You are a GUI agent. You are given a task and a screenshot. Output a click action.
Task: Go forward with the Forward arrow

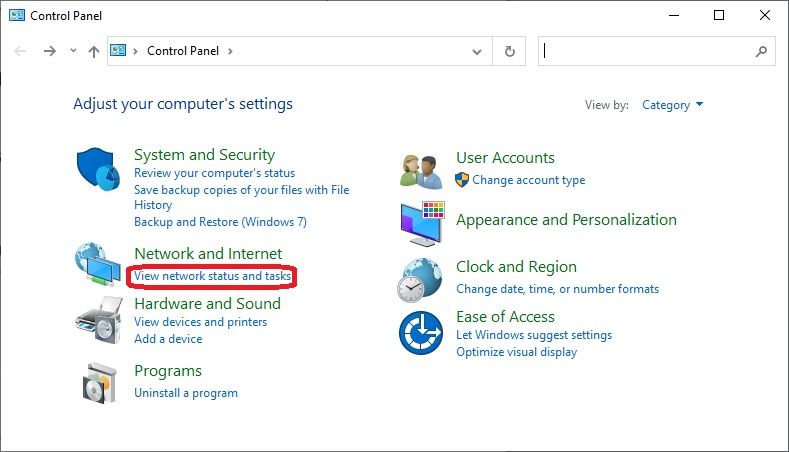click(x=49, y=51)
